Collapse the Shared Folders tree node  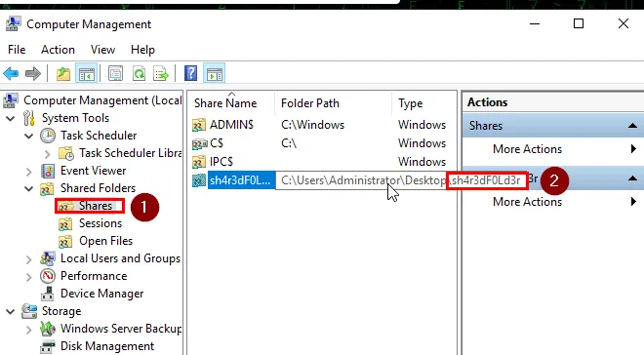point(28,189)
